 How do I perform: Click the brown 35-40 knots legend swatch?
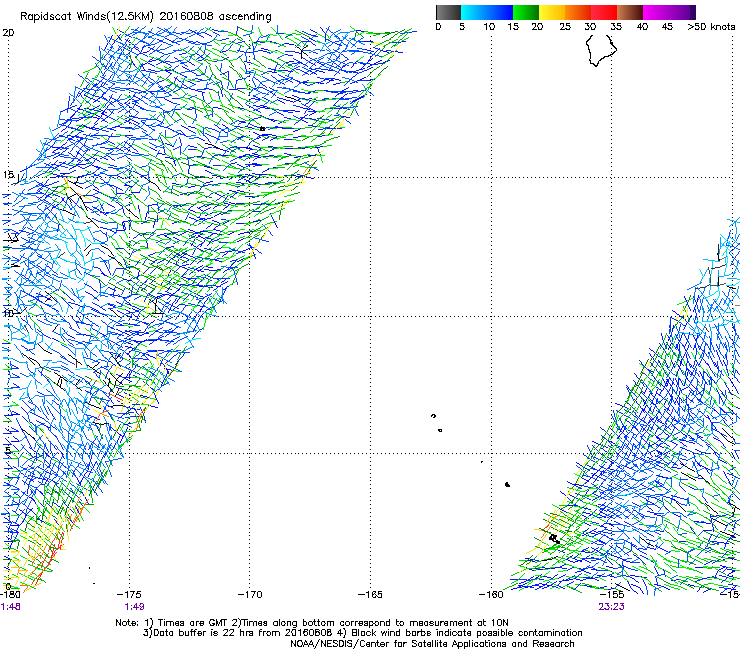(630, 12)
